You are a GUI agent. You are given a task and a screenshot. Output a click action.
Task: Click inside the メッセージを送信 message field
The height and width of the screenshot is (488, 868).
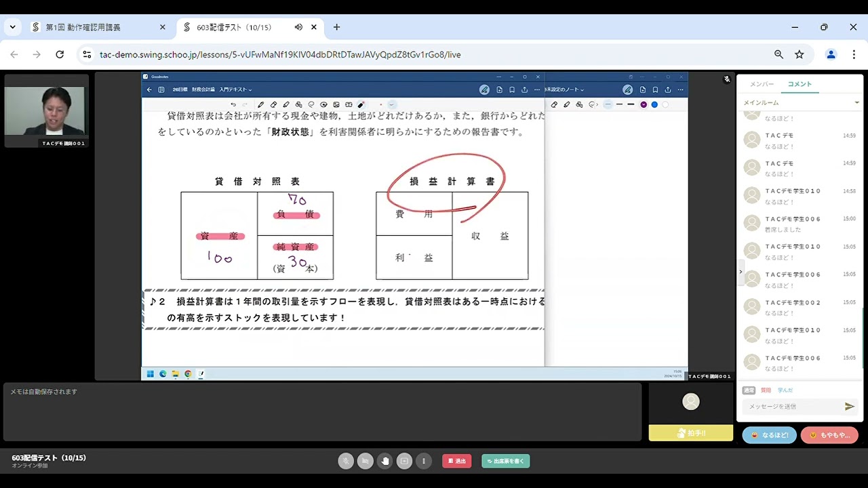pos(793,406)
